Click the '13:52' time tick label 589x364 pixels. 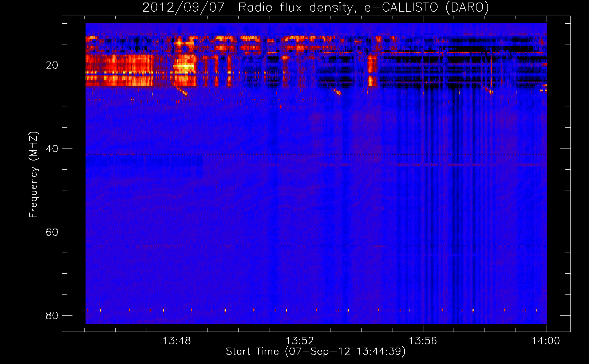[x=300, y=341]
